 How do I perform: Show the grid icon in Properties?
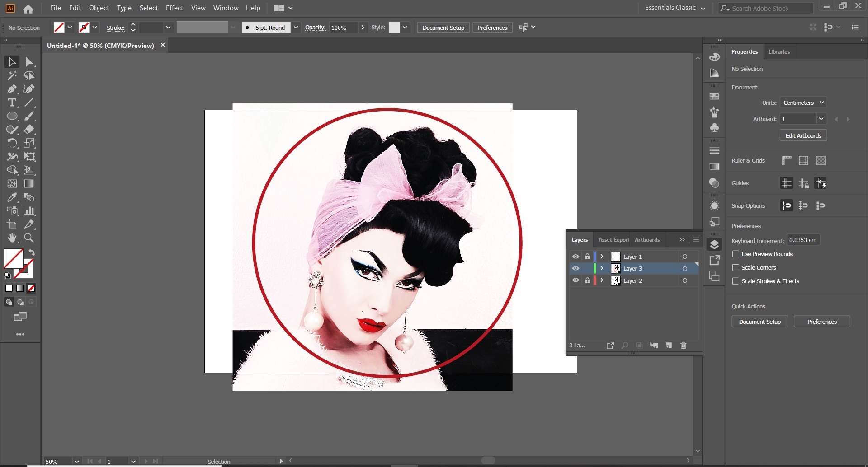[x=803, y=160]
